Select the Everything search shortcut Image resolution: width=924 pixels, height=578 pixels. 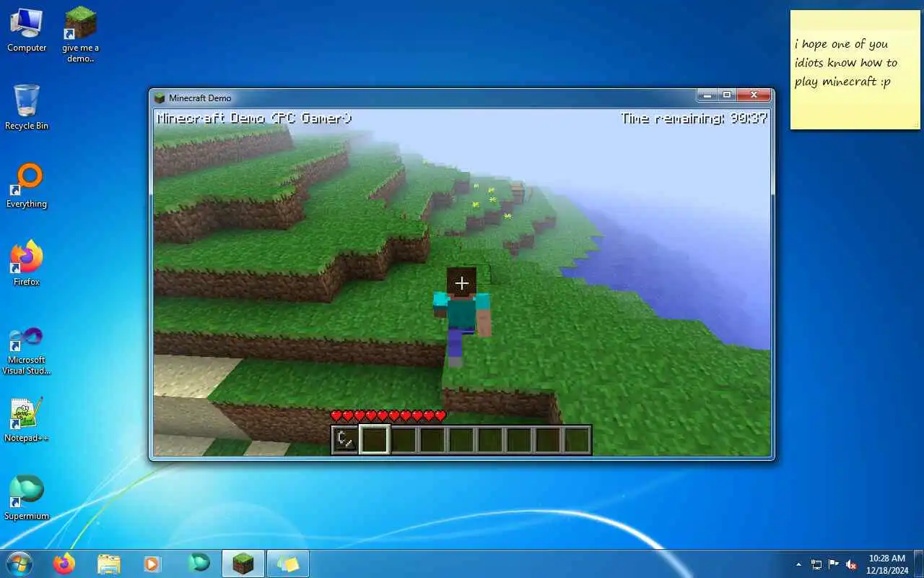coord(27,186)
